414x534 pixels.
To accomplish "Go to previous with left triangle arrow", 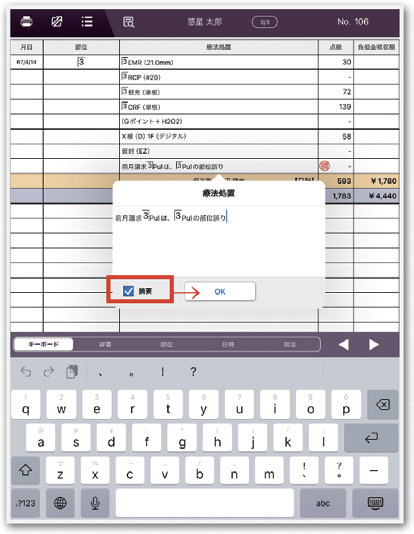I will point(344,345).
